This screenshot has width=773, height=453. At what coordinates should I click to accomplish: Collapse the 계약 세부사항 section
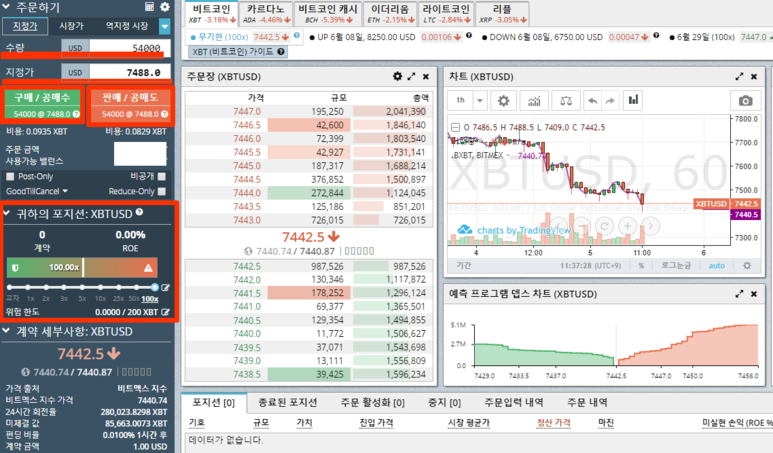coord(7,331)
